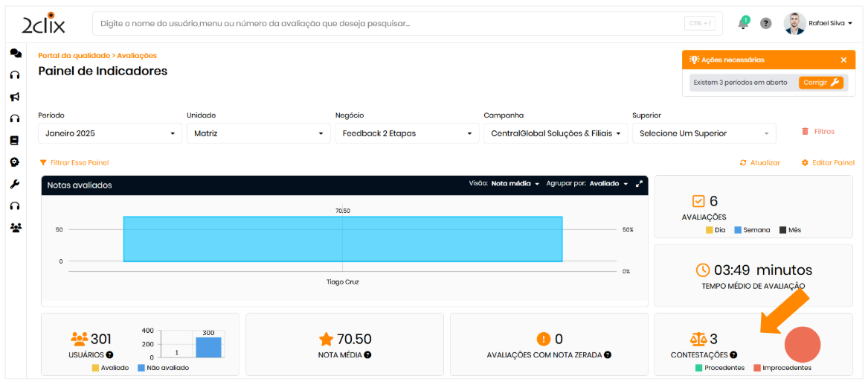
Task: Open the notifications bell
Action: point(742,24)
